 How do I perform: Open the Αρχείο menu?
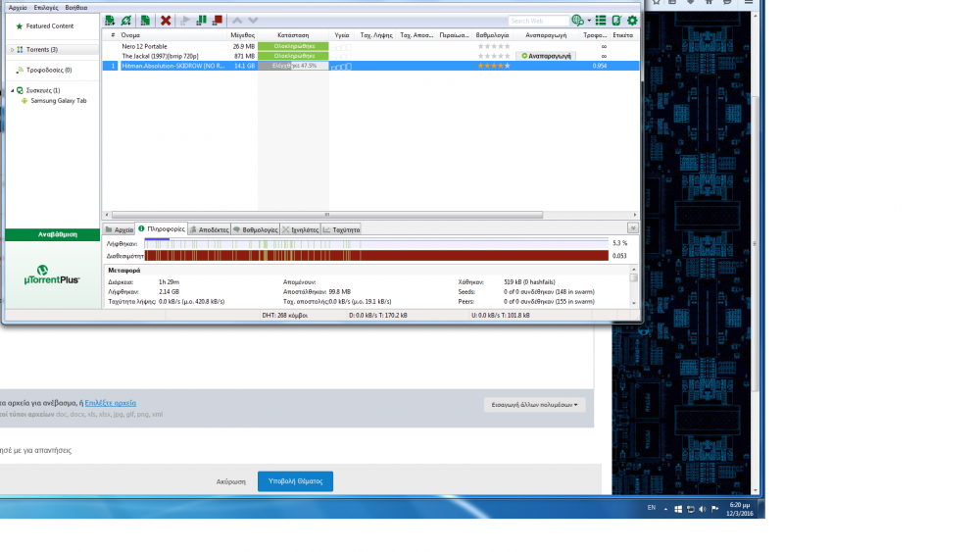click(x=18, y=8)
